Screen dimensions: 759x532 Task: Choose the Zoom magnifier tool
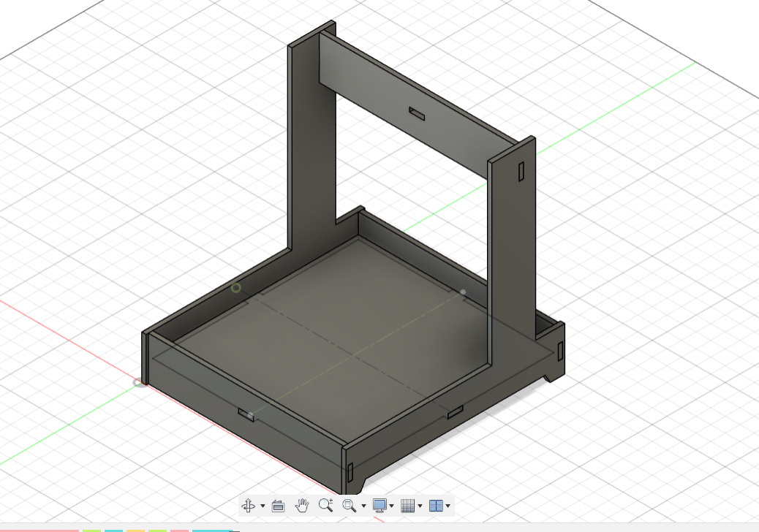326,505
